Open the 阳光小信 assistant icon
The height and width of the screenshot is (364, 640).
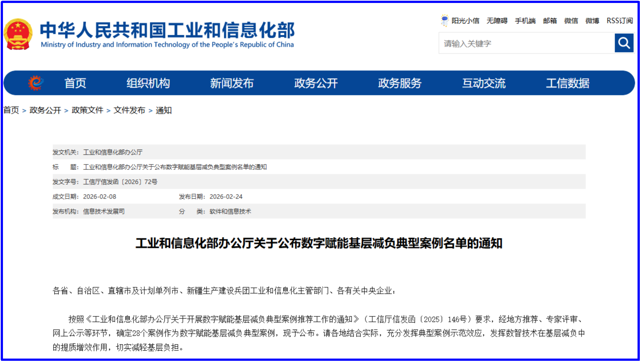444,21
